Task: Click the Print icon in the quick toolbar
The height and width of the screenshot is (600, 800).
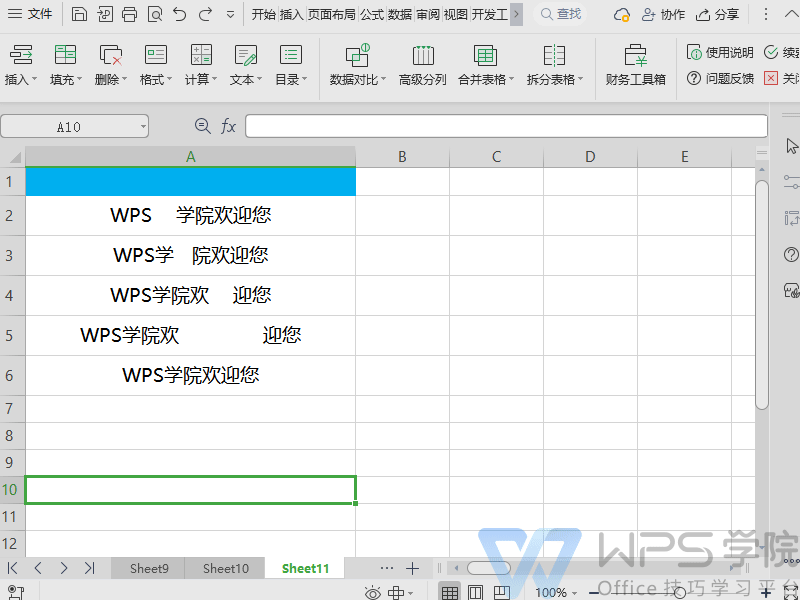Action: point(130,14)
